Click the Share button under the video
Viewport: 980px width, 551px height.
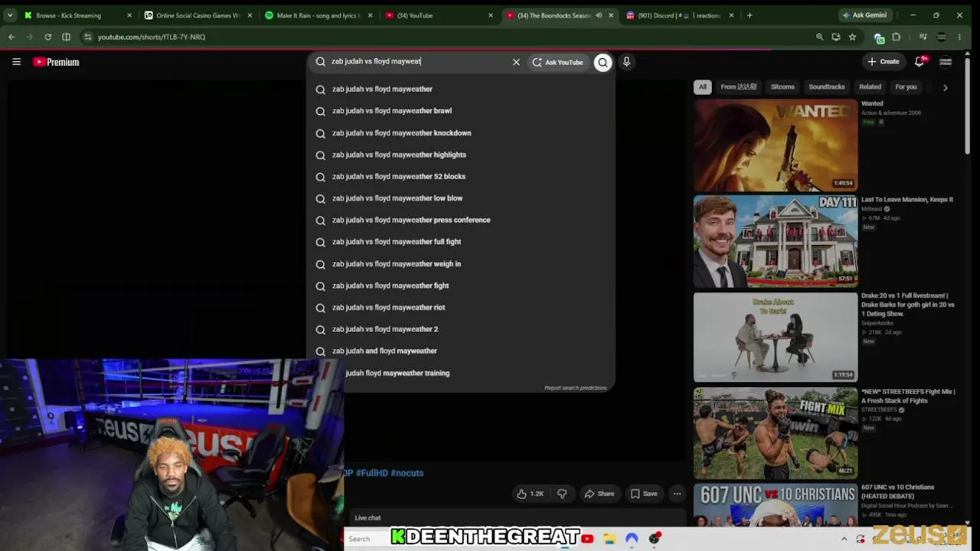pos(599,494)
